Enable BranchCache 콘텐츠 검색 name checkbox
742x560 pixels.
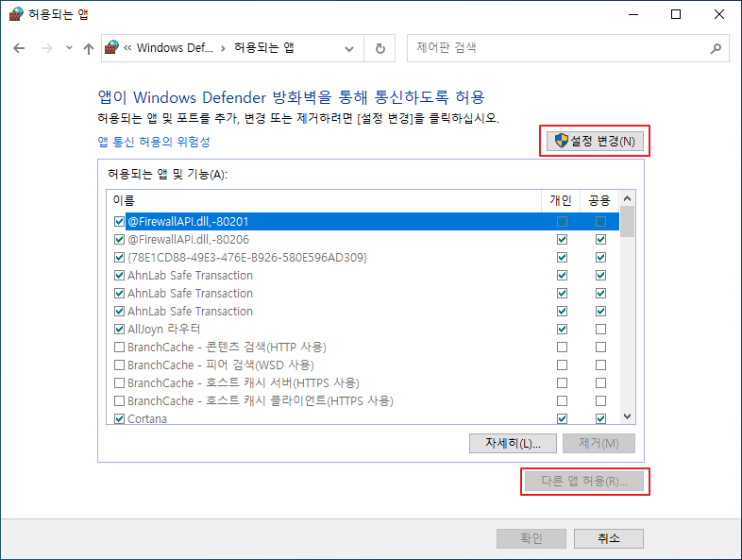click(x=119, y=347)
